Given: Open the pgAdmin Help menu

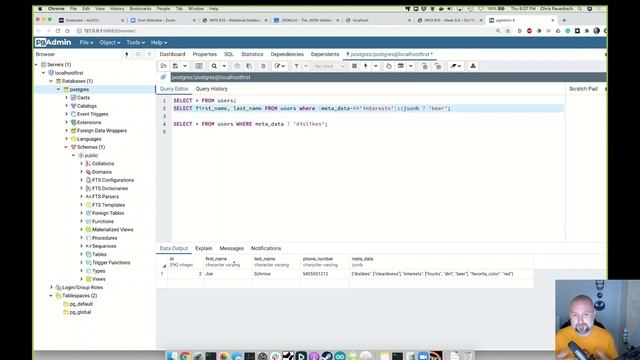Looking at the screenshot, I should point(159,42).
